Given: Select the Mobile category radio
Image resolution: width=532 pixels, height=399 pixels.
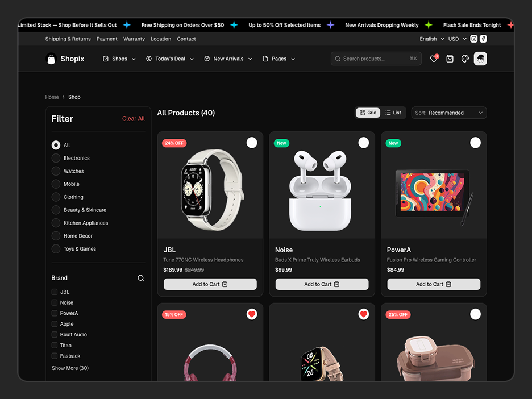Looking at the screenshot, I should pyautogui.click(x=56, y=184).
